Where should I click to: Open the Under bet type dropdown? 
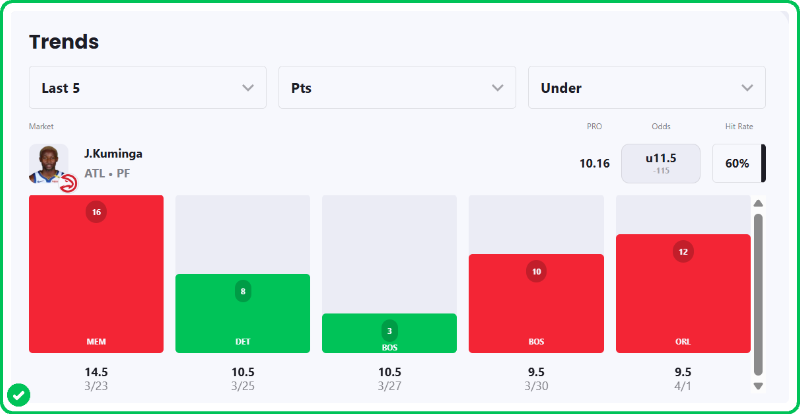pyautogui.click(x=646, y=88)
